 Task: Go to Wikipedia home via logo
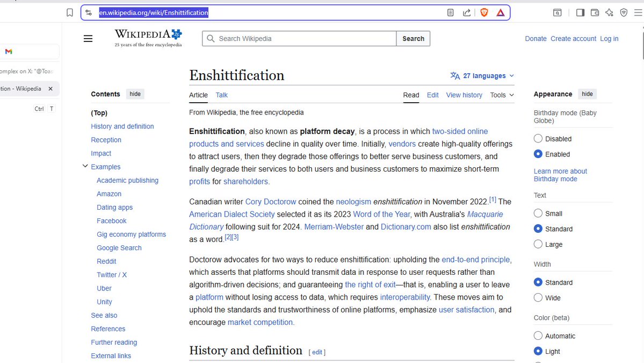pyautogui.click(x=148, y=38)
